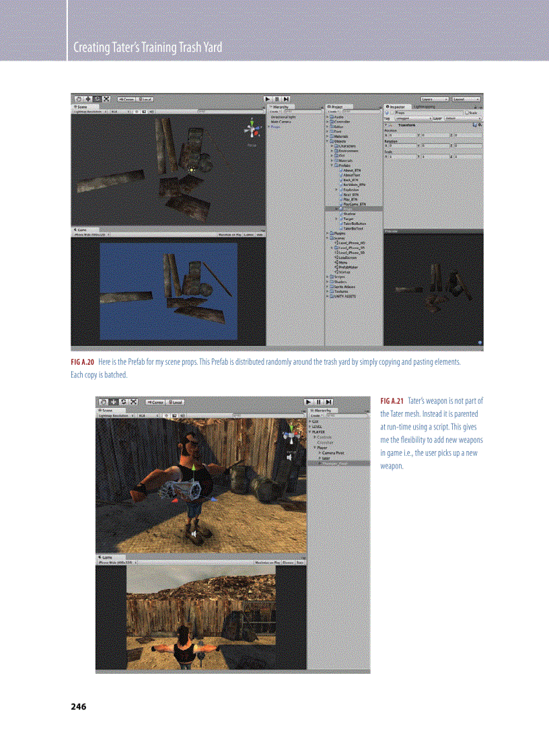
Task: Select the Rotate tool in the toolbar
Action: tap(97, 99)
